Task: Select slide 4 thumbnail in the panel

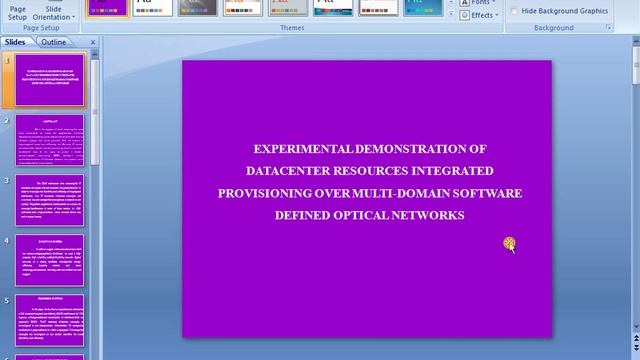Action: [x=49, y=260]
